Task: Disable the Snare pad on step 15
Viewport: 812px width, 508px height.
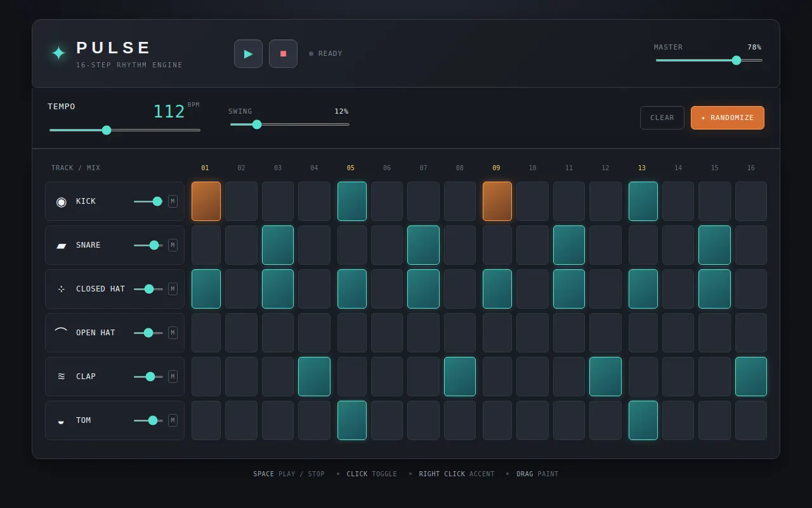Action: (714, 245)
